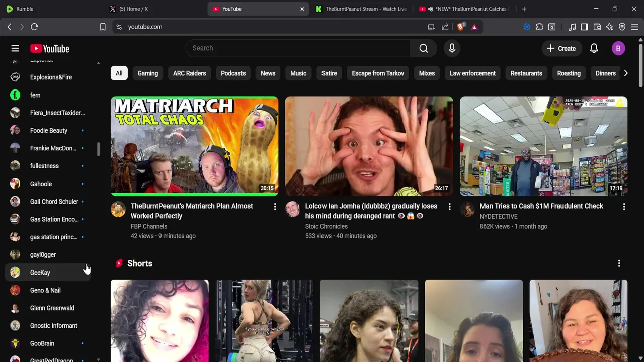Open the convenience store bodycam thumbnail

(x=543, y=146)
